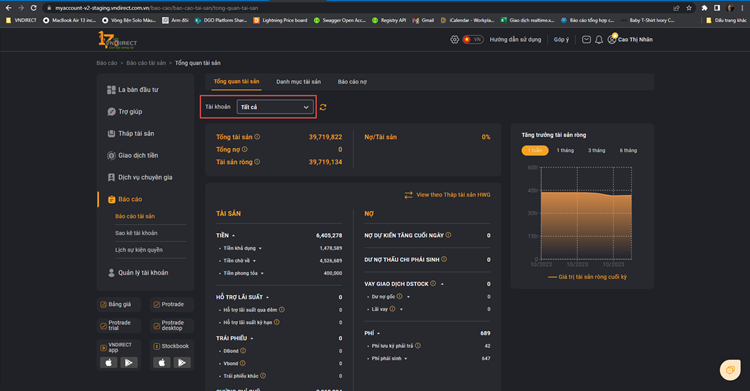Click the browser address bar URL
This screenshot has width=750, height=391.
(x=156, y=8)
